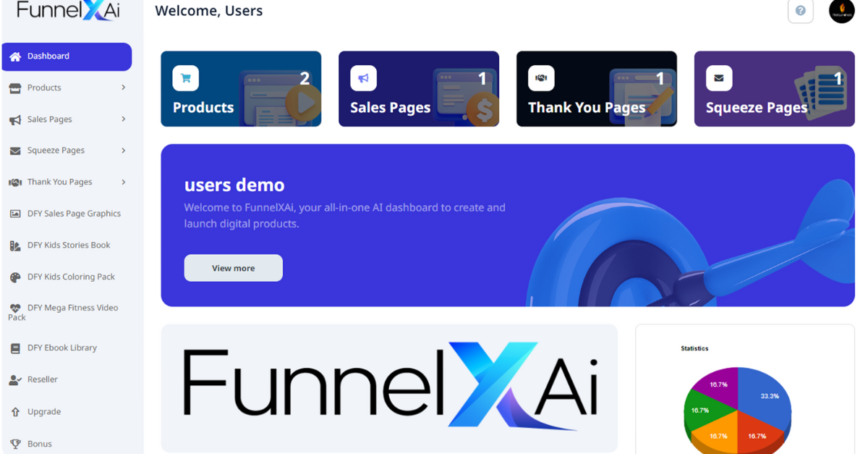Click the Statistics chart title
The width and height of the screenshot is (868, 454).
click(x=694, y=348)
